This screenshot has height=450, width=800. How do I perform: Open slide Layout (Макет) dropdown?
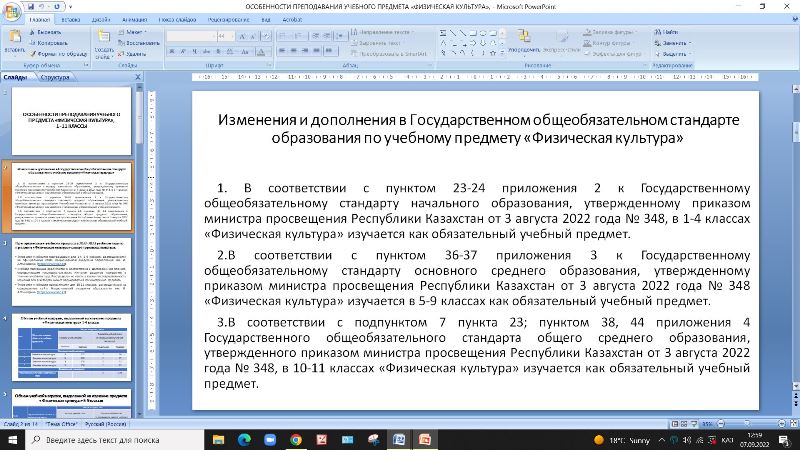pyautogui.click(x=132, y=32)
